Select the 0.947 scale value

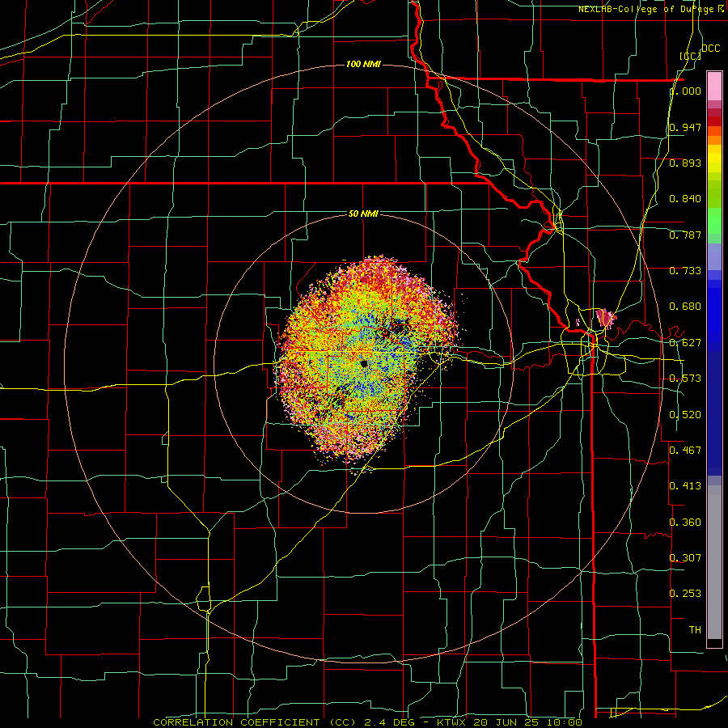tap(685, 127)
